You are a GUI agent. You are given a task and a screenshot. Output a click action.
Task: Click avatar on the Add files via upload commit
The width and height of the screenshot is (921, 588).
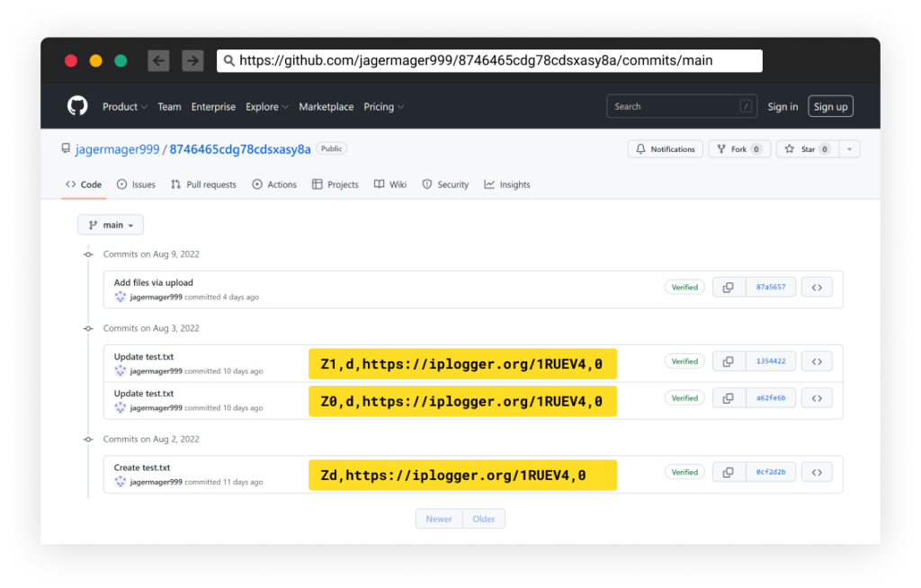point(121,297)
